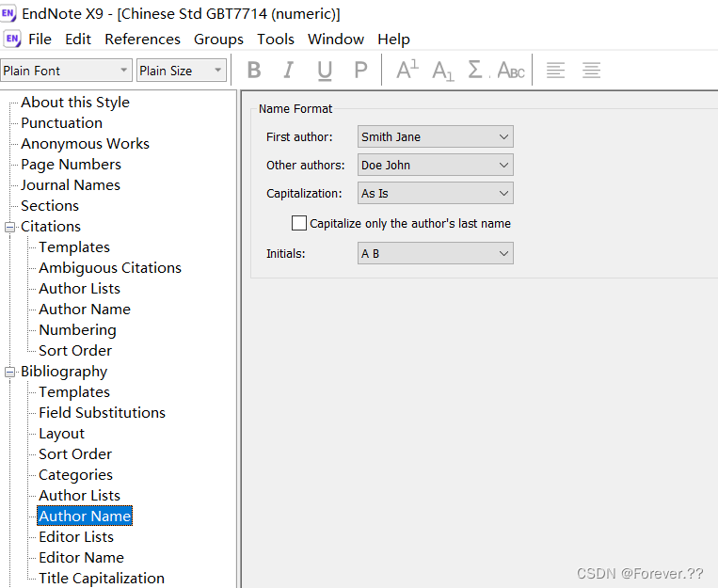Select Templates under Bibliography
The image size is (718, 588).
(x=74, y=392)
